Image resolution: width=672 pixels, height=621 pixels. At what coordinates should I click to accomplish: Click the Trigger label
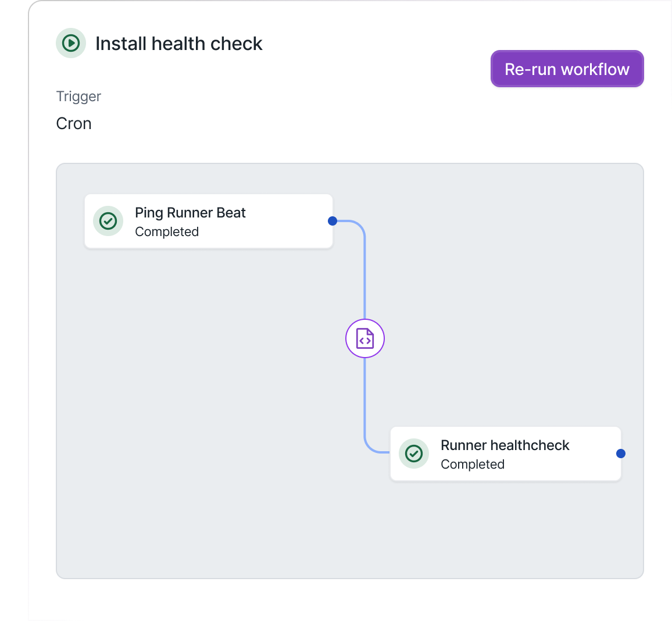click(78, 97)
